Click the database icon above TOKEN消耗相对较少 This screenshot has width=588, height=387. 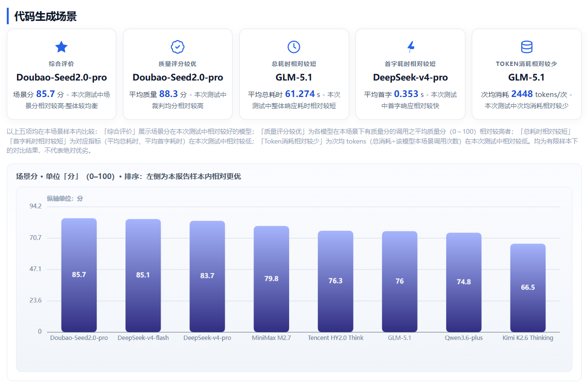(x=526, y=47)
